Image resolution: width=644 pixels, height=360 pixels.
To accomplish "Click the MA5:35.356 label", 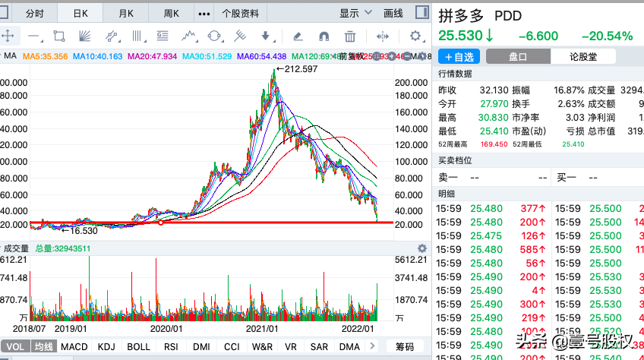I will tap(45, 56).
